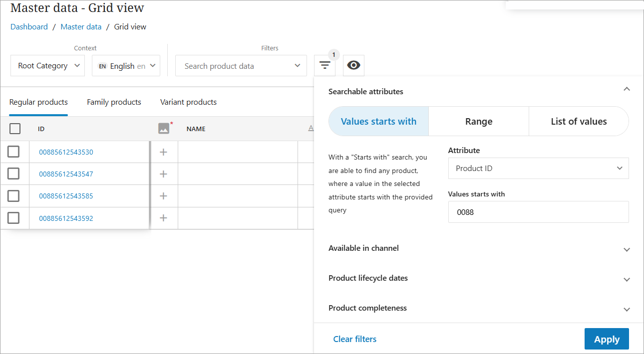Open the English language dropdown
This screenshot has width=644, height=354.
pyautogui.click(x=126, y=66)
